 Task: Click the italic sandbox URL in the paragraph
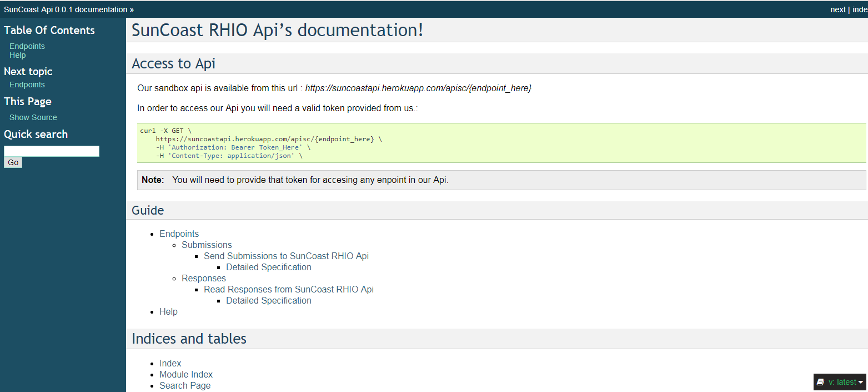click(418, 88)
